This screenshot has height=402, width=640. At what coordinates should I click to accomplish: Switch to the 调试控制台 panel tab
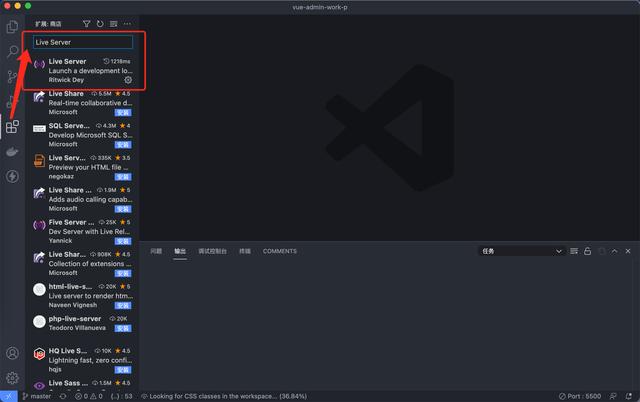pyautogui.click(x=212, y=251)
